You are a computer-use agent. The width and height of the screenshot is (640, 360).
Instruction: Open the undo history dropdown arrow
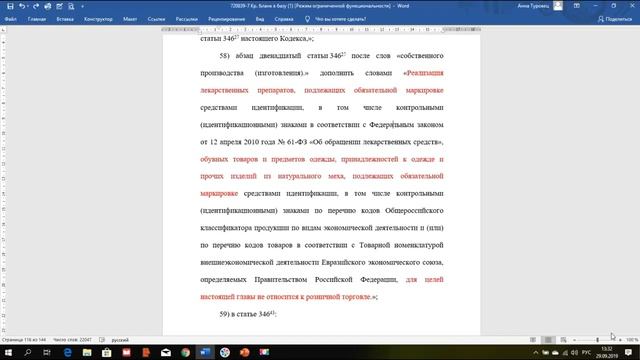tap(28, 7)
